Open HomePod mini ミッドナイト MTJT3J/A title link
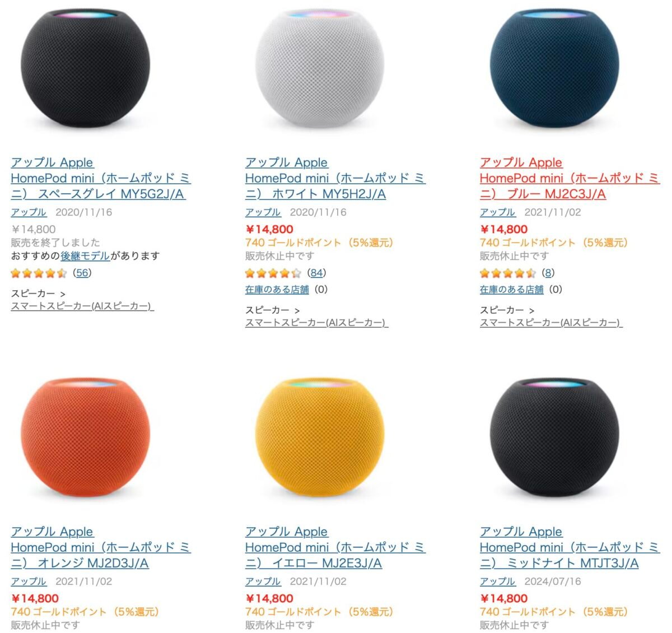 [x=570, y=547]
